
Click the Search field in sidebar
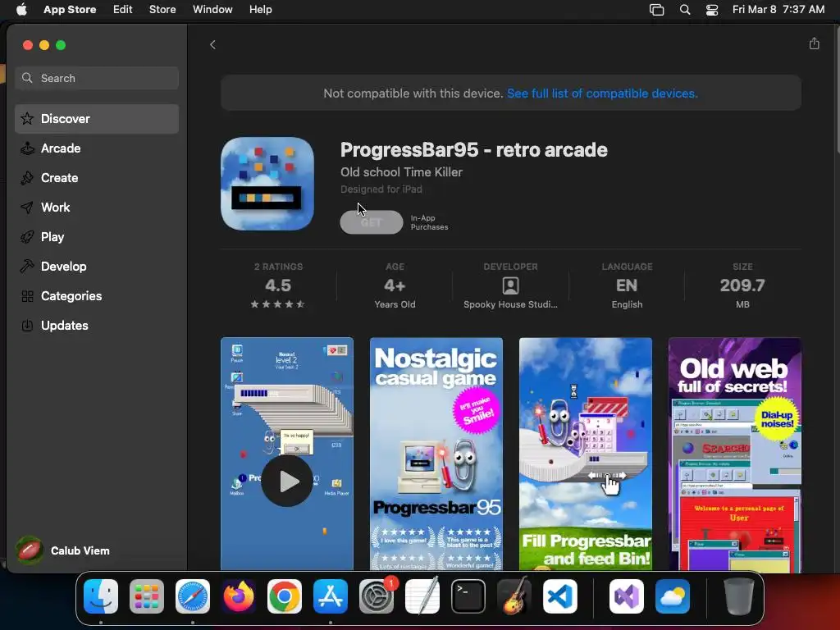click(x=97, y=78)
